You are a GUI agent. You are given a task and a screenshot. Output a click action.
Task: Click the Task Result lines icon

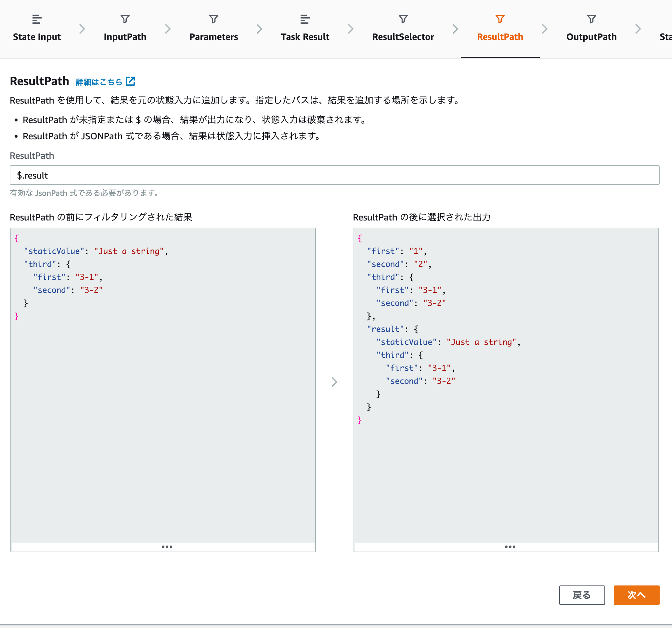pos(304,19)
